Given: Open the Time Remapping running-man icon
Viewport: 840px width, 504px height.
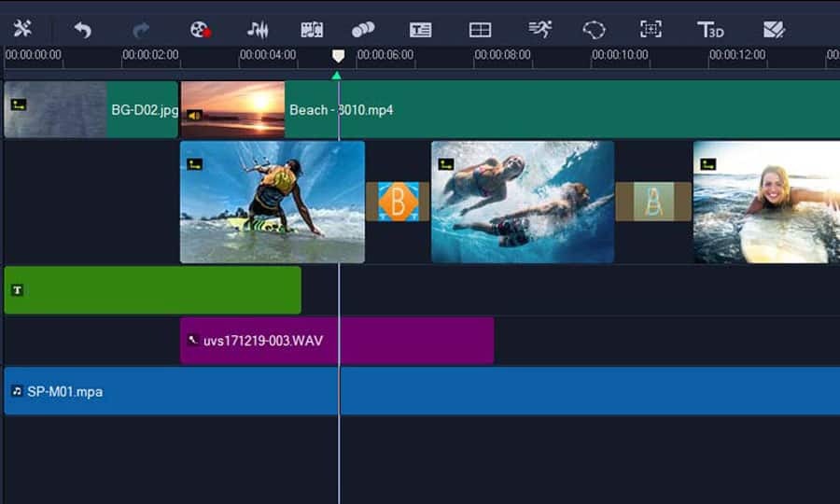Looking at the screenshot, I should pyautogui.click(x=540, y=29).
